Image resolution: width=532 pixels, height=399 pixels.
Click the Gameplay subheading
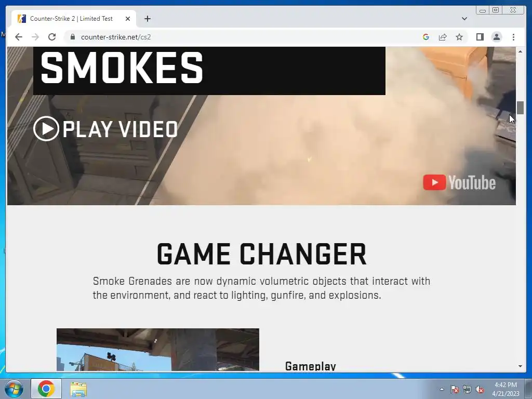(311, 366)
